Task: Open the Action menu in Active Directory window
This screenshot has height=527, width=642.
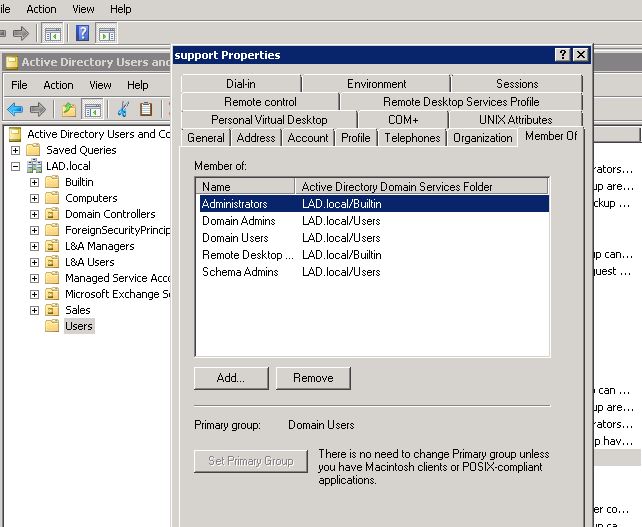Action: click(x=59, y=85)
